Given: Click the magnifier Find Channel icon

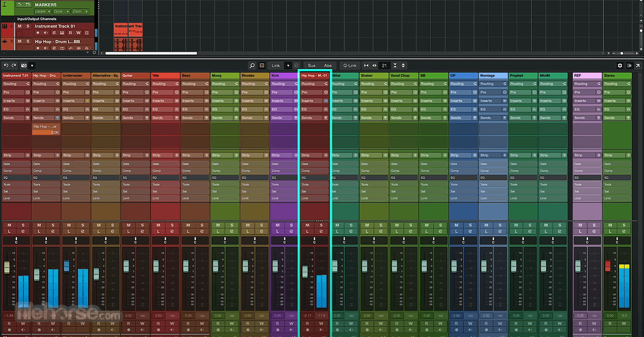Looking at the screenshot, I should pos(252,65).
